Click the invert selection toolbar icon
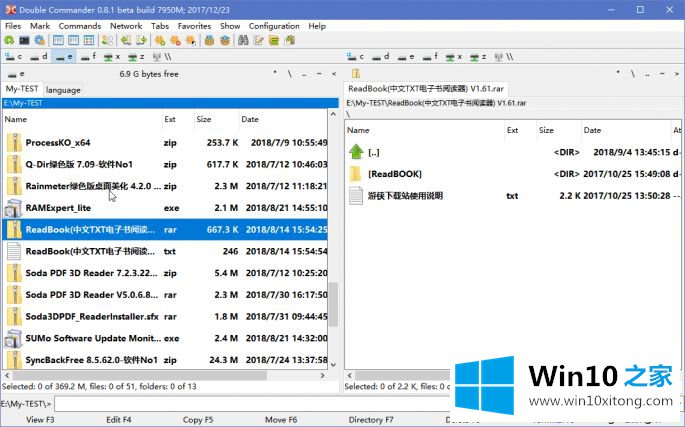The image size is (685, 427). pos(190,41)
